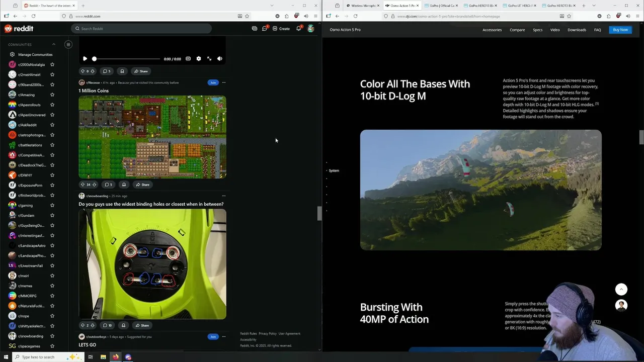The width and height of the screenshot is (644, 362).
Task: Share the snowboarding binding post
Action: (x=142, y=325)
